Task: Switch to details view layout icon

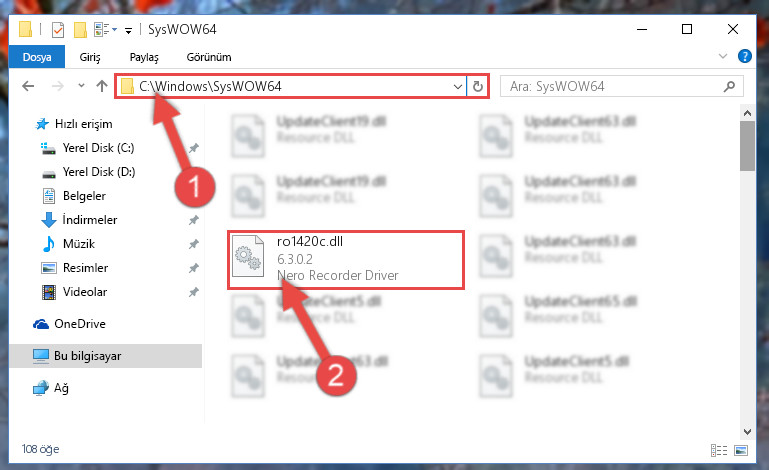Action: (x=718, y=450)
